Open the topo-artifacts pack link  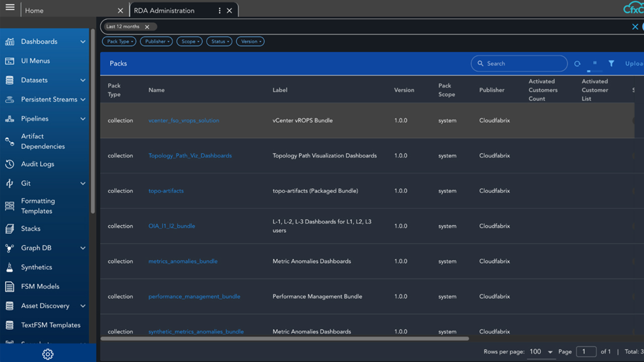166,191
